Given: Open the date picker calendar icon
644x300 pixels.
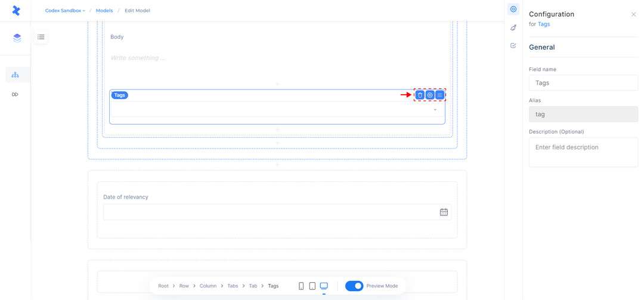Looking at the screenshot, I should coord(444,212).
